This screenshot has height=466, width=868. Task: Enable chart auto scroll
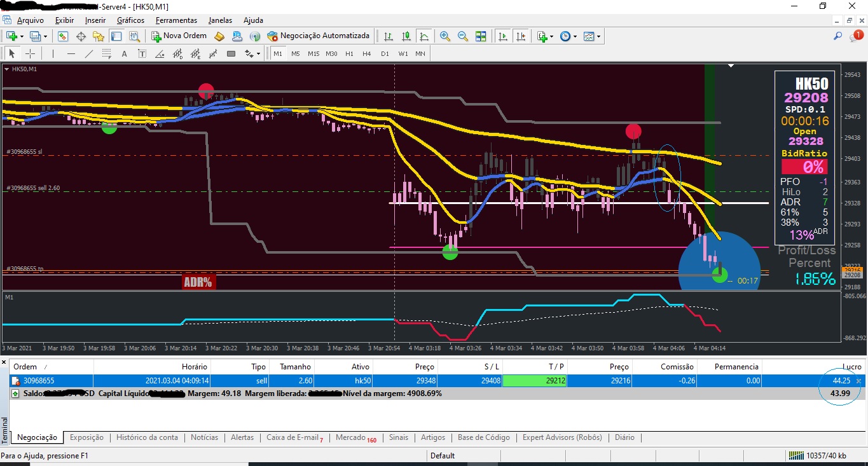[x=503, y=36]
